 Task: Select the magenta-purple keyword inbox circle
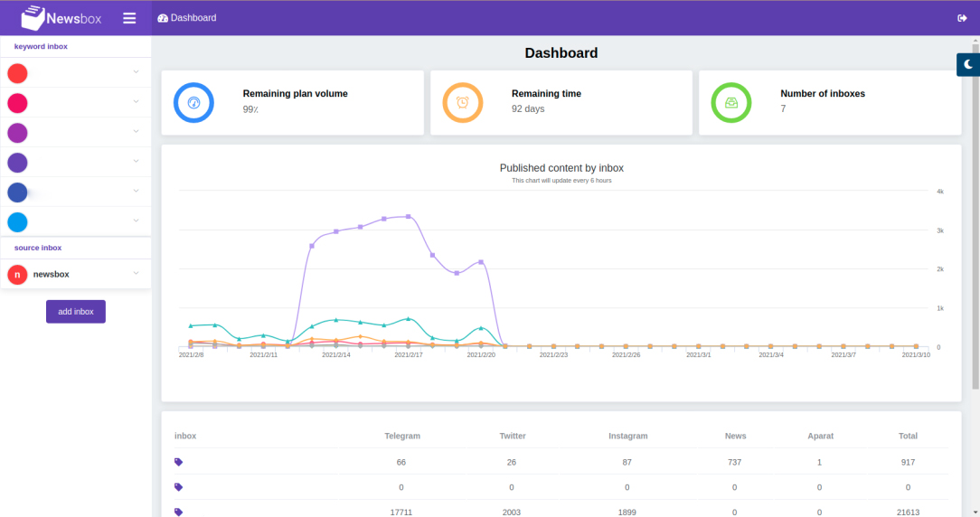17,133
